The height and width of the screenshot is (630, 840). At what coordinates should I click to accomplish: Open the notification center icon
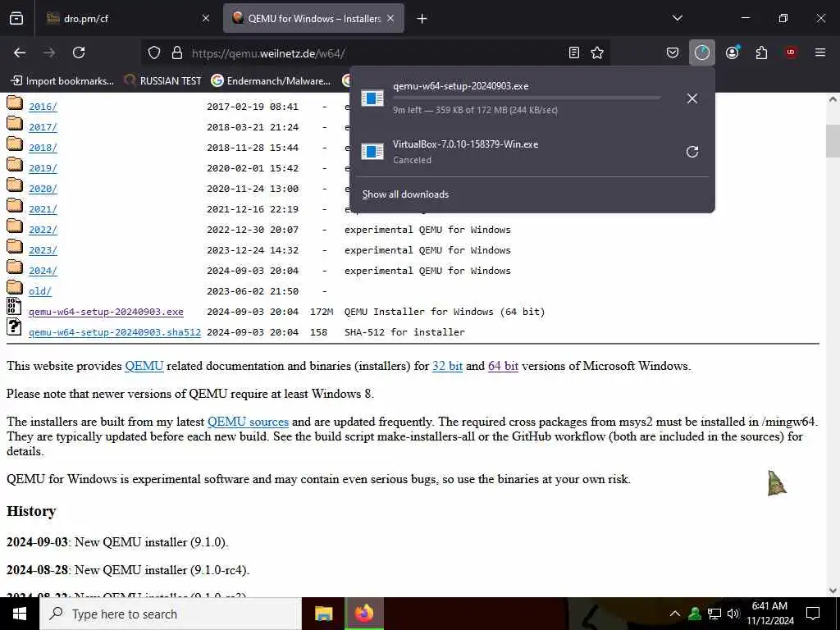813,614
